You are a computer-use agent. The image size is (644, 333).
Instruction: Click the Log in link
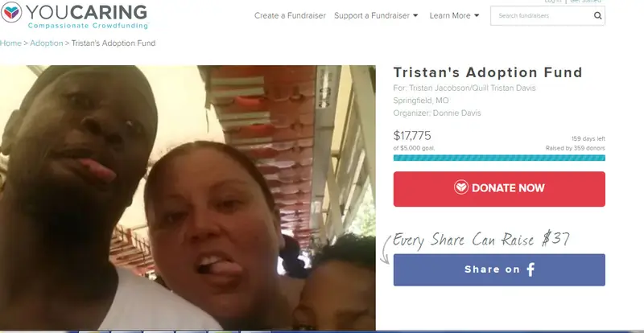coord(553,2)
